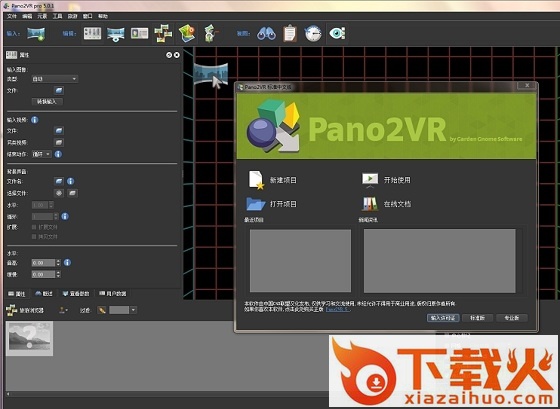Image resolution: width=560 pixels, height=409 pixels.
Task: Open the Google Street View toolbar icon
Action: (x=211, y=34)
